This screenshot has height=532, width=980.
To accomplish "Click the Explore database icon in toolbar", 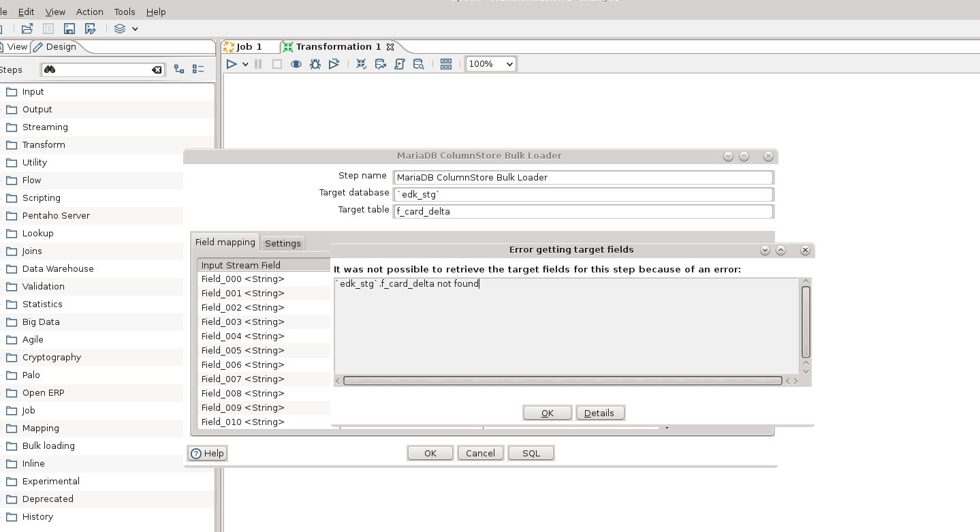I will [x=419, y=64].
